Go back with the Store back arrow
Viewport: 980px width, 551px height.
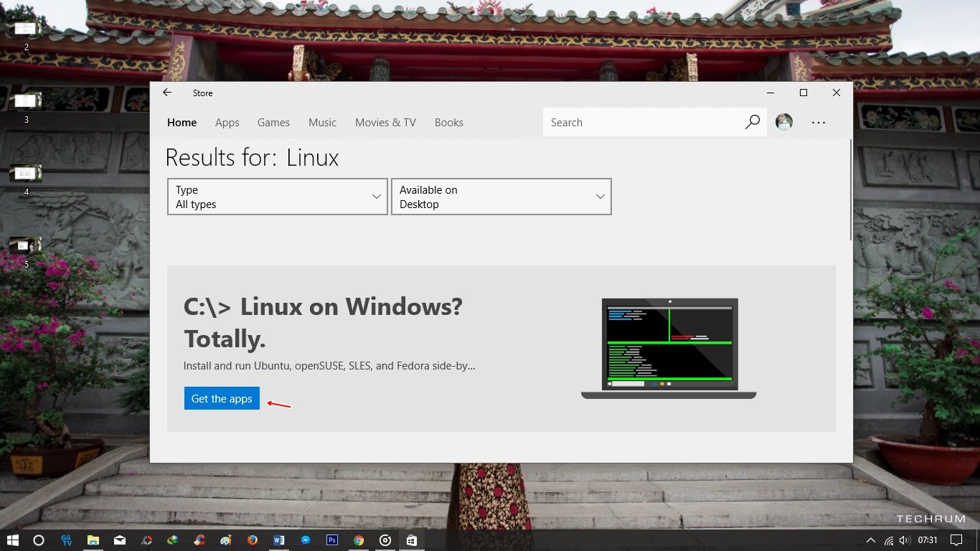tap(167, 93)
